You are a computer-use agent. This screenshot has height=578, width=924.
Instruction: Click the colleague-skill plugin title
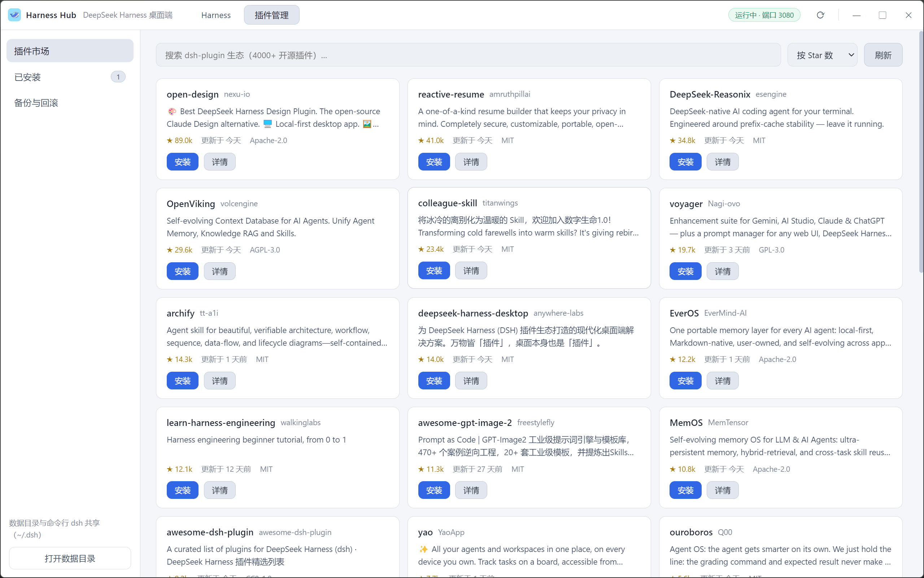[x=448, y=203]
